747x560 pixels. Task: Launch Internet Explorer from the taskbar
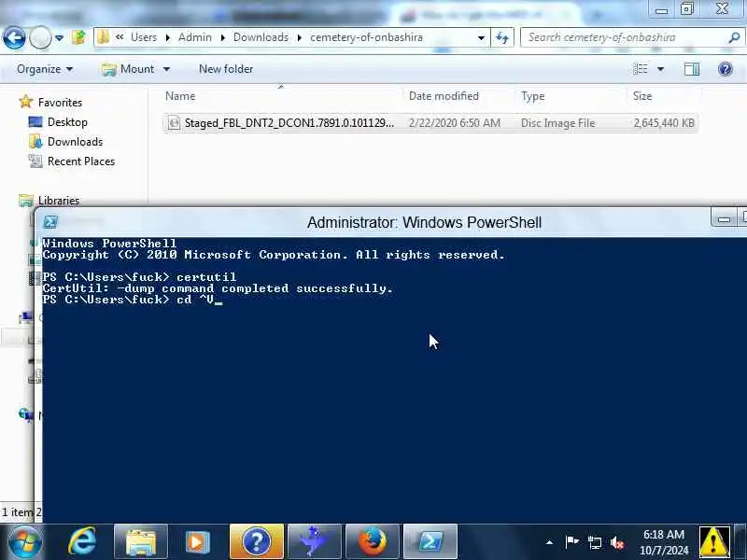click(x=82, y=541)
